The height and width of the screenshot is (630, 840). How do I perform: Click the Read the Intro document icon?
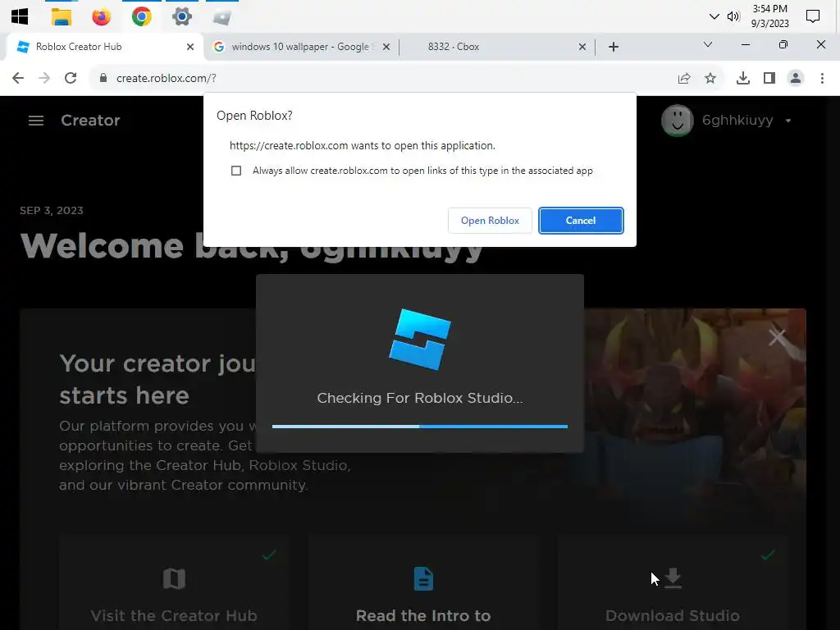[x=423, y=578]
